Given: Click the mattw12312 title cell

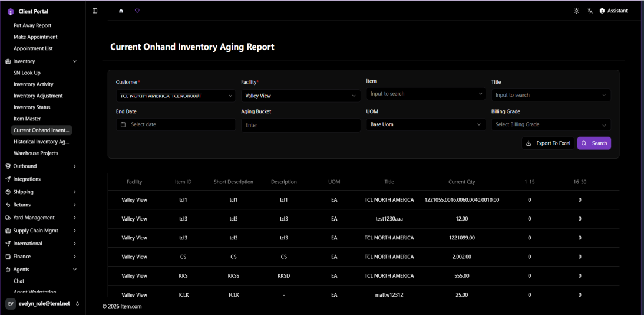Looking at the screenshot, I should point(389,295).
